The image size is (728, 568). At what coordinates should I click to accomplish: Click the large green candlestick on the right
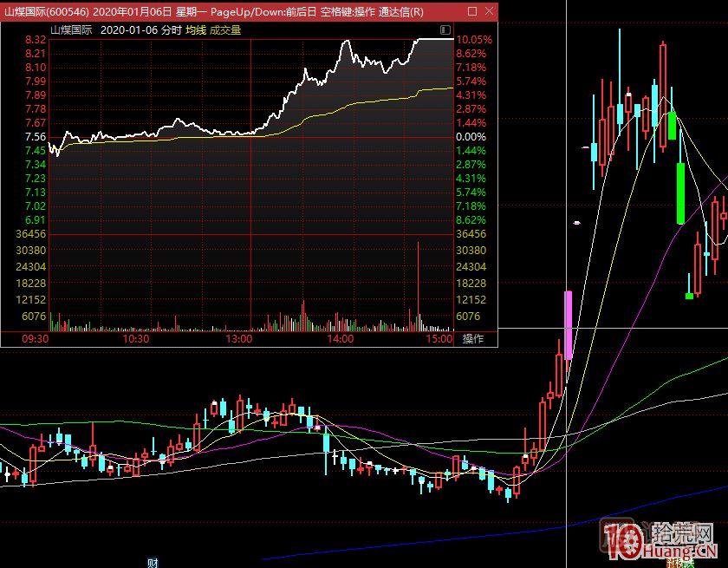681,193
